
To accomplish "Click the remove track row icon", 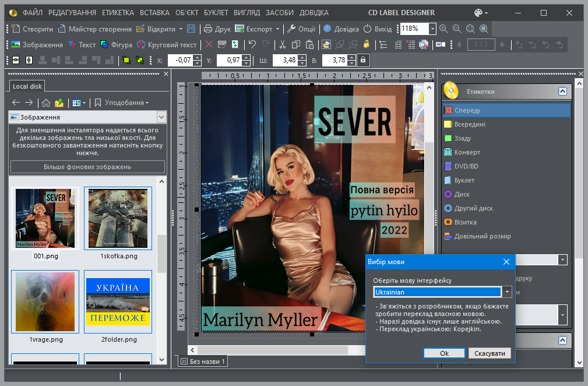I will (x=411, y=45).
